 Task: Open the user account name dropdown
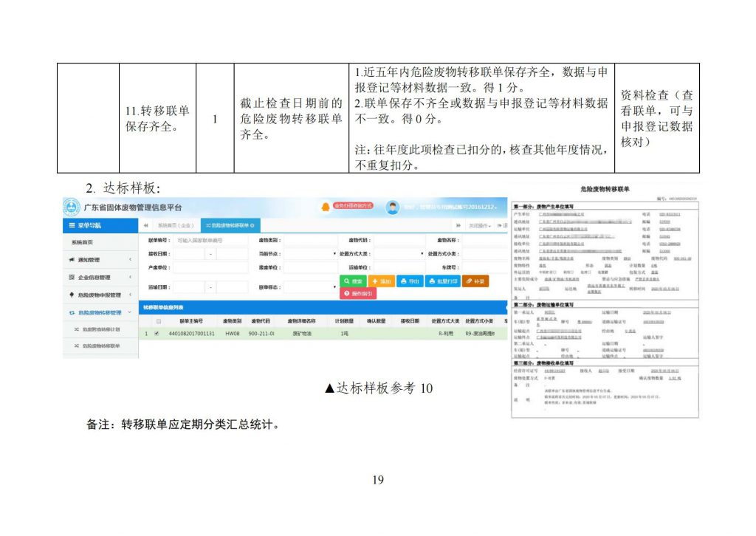tap(451, 207)
